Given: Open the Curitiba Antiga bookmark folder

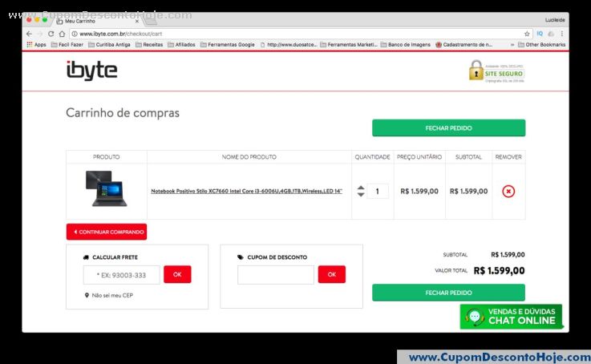Looking at the screenshot, I should click(109, 44).
